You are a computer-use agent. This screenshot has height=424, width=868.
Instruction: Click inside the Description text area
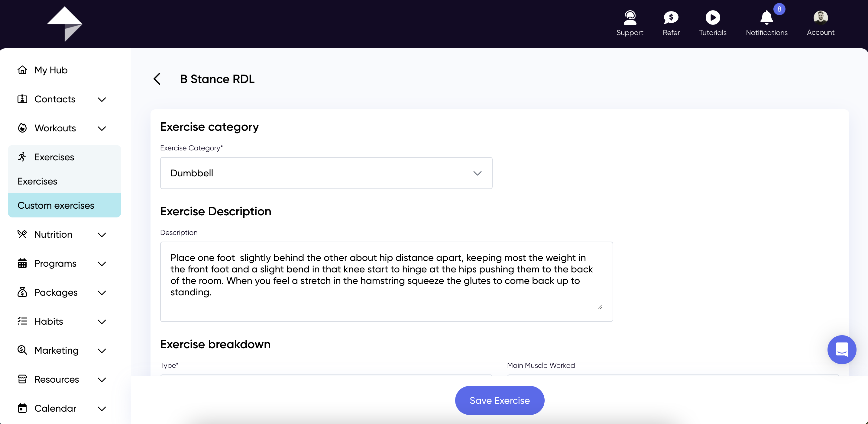coord(386,281)
